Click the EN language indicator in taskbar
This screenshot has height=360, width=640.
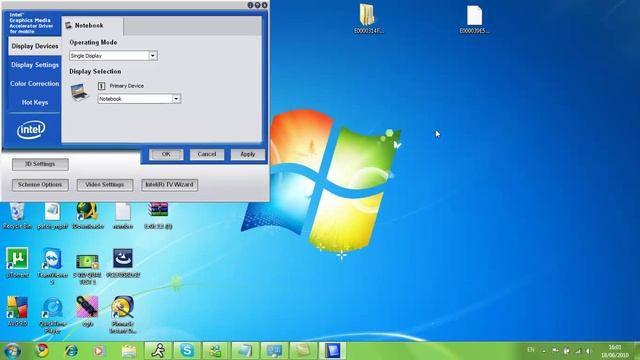coord(531,350)
